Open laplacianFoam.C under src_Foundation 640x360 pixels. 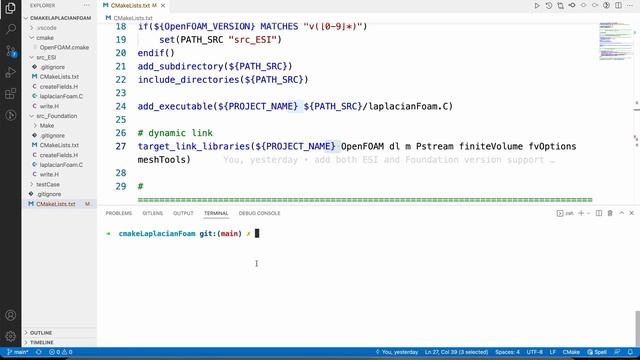pos(60,165)
